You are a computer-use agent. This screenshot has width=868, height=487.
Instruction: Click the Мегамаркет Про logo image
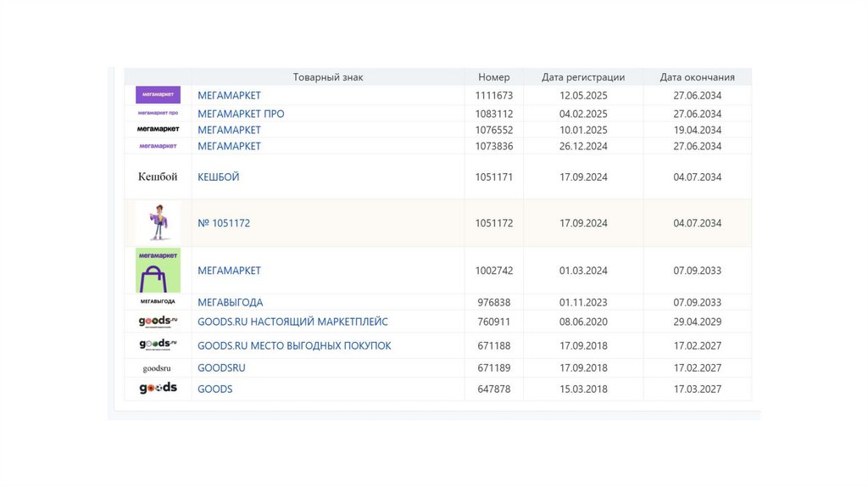click(x=158, y=114)
